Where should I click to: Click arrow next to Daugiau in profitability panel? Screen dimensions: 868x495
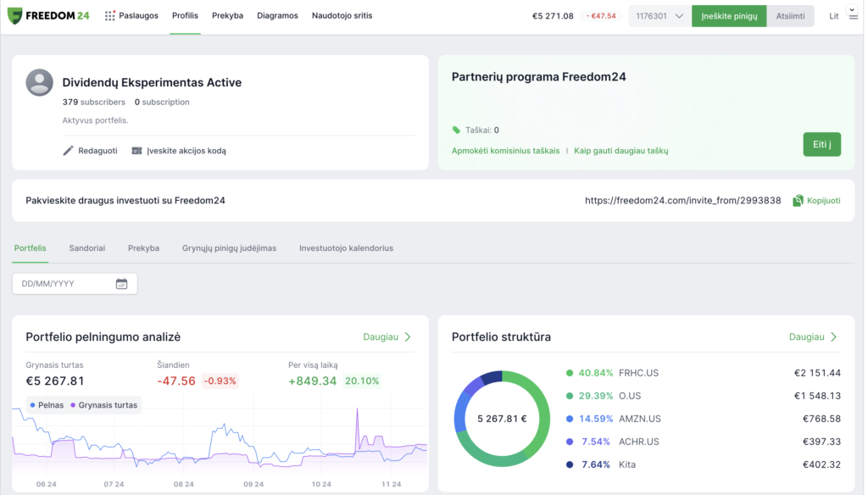(408, 336)
